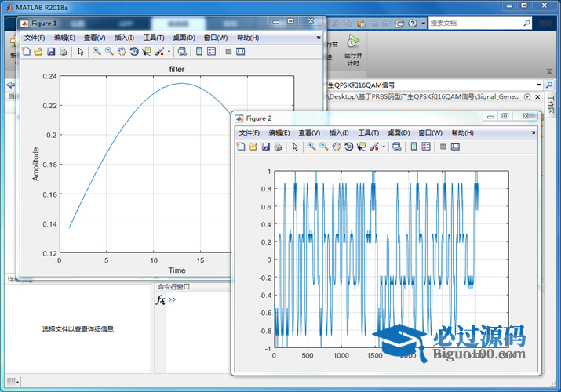Activate Zoom In tool in Figure 1
The height and width of the screenshot is (392, 561).
[97, 52]
